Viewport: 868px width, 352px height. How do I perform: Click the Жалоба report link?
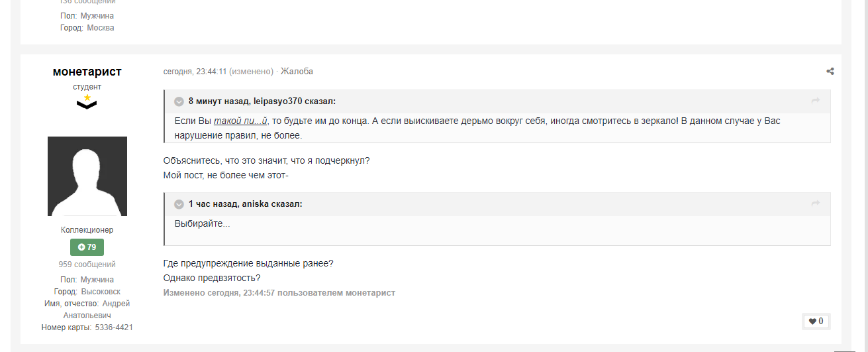pos(297,71)
